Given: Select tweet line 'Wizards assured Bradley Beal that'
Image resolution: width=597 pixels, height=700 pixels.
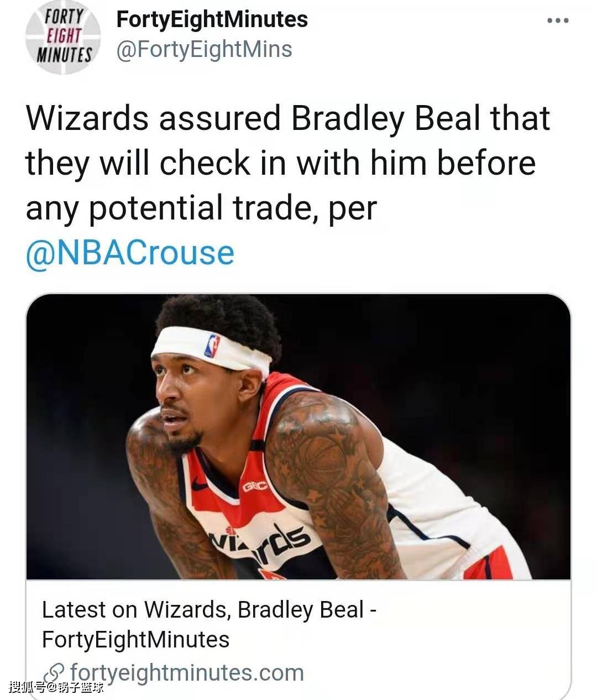Looking at the screenshot, I should 288,118.
